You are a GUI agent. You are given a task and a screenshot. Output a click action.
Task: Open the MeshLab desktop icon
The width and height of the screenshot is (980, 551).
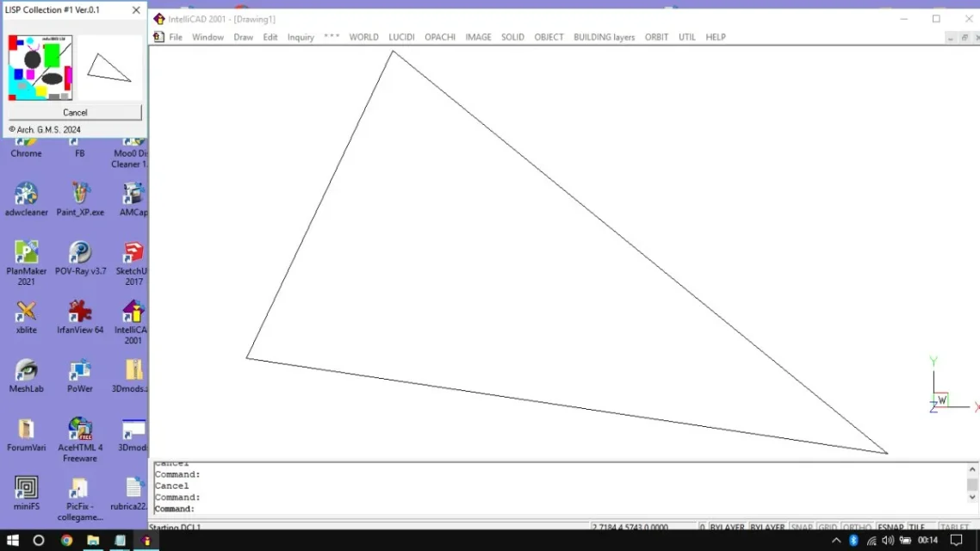[x=26, y=375]
